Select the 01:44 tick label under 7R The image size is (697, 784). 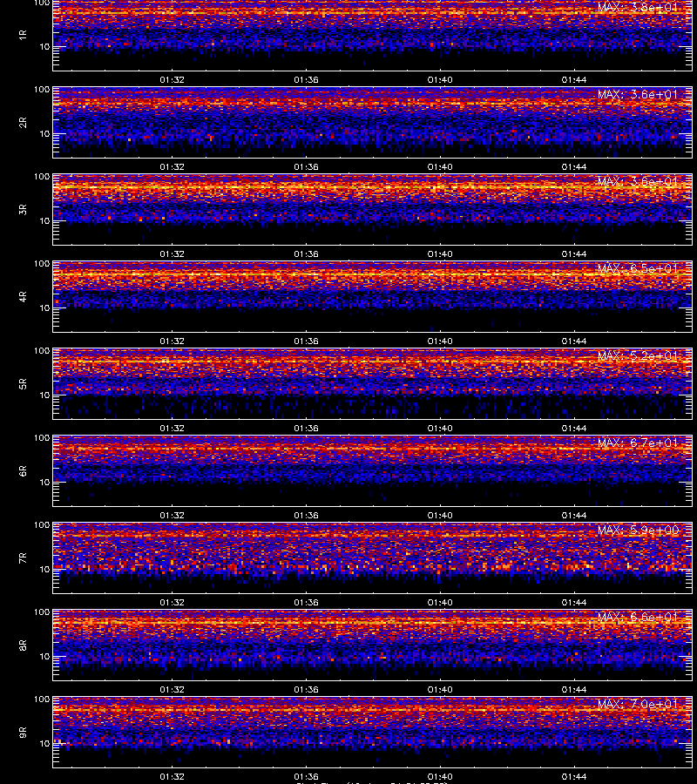574,603
